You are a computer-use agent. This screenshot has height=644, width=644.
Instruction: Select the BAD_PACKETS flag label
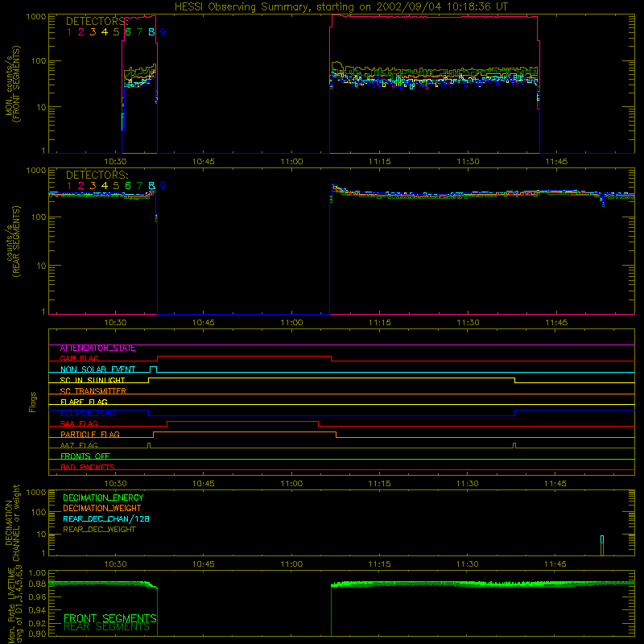(x=88, y=467)
